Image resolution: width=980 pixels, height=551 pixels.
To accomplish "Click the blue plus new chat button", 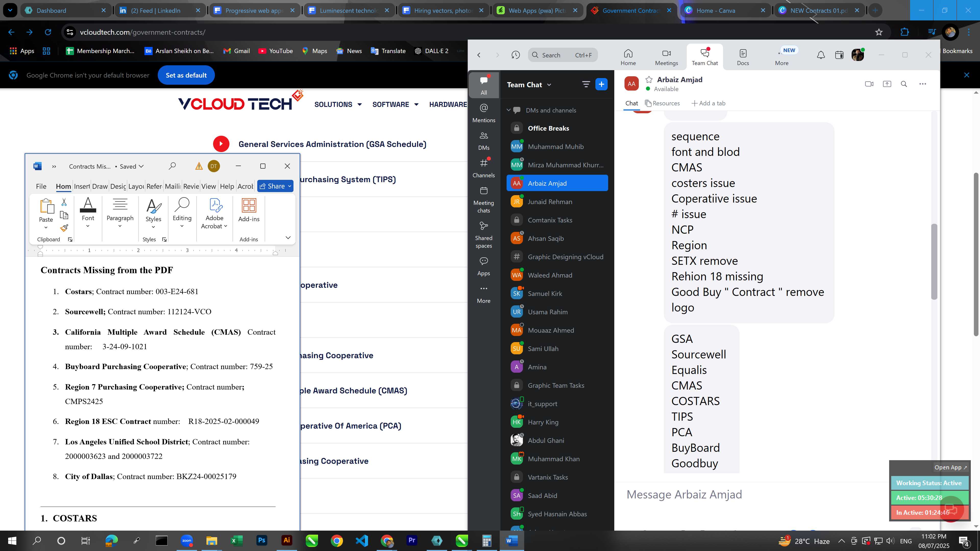I will click(602, 84).
